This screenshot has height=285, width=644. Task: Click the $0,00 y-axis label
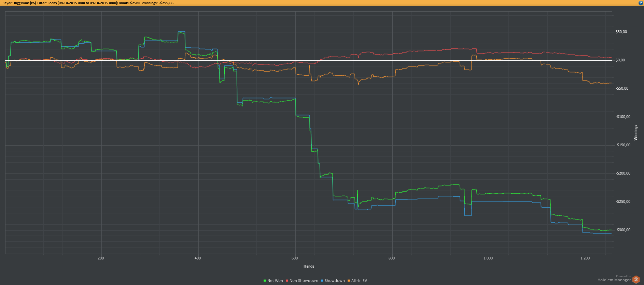coord(620,60)
